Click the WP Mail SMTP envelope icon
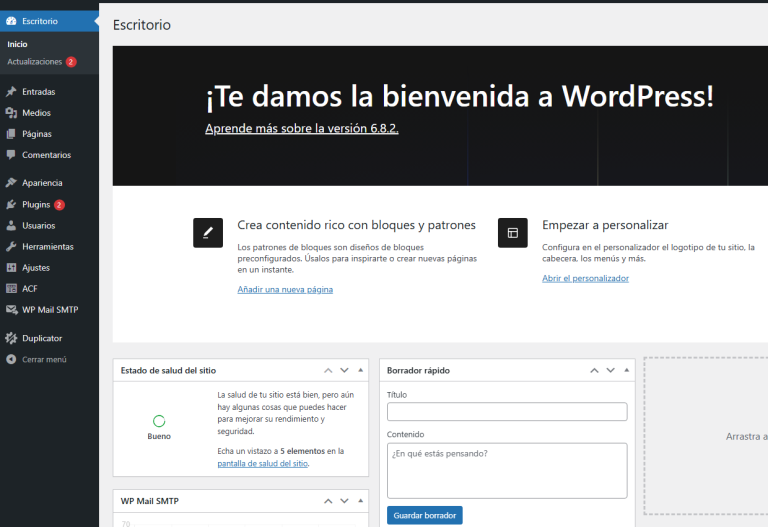This screenshot has height=527, width=768. coord(11,310)
